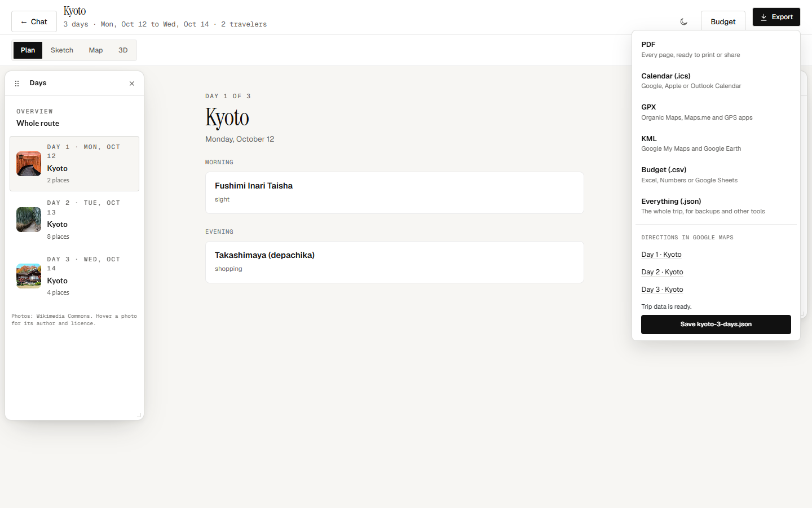Viewport: 812px width, 508px height.
Task: Open Day 1 · Kyoto directions link
Action: [661, 255]
